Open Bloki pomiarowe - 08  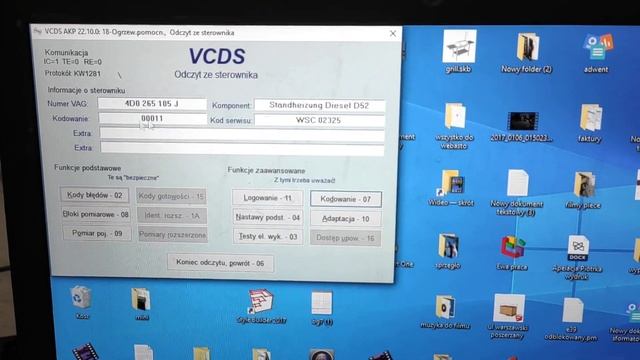tap(96, 214)
